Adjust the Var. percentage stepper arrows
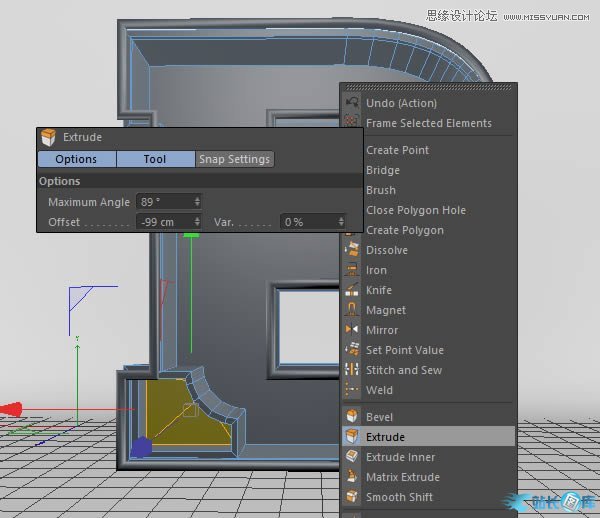 (341, 222)
